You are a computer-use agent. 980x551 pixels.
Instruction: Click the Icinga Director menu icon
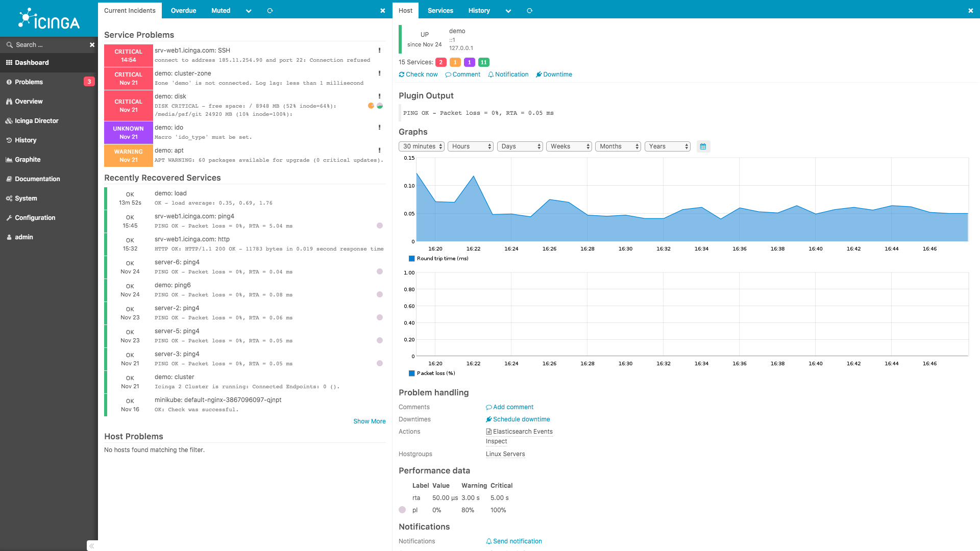10,120
